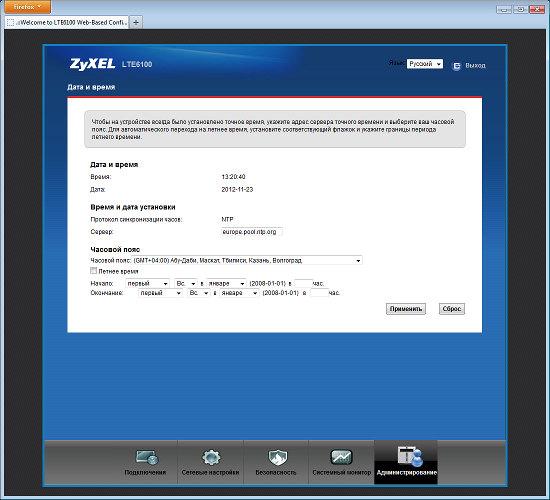This screenshot has width=550, height=500.
Task: Focus the Сервер NTP address field
Action: pos(252,232)
